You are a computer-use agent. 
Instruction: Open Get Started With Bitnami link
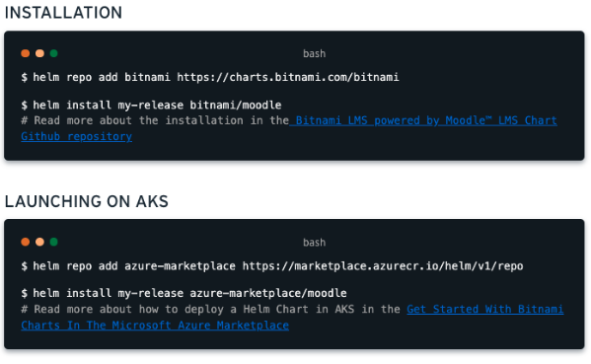tap(485, 310)
